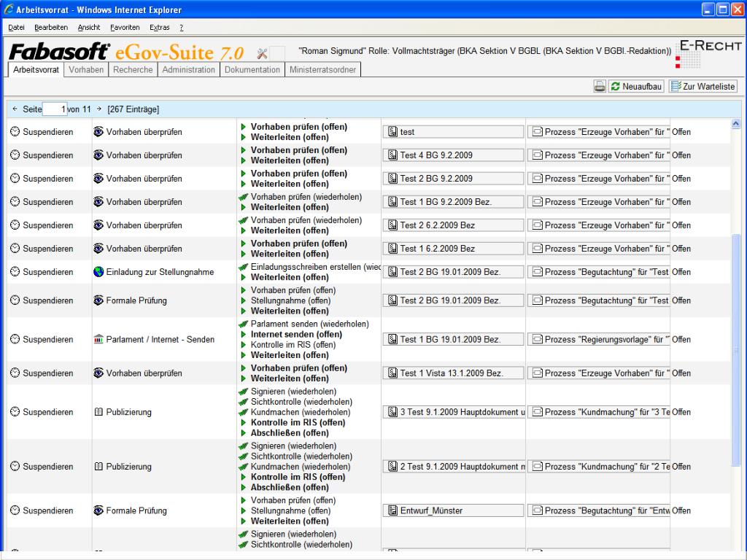Open the Datei menu

point(16,28)
